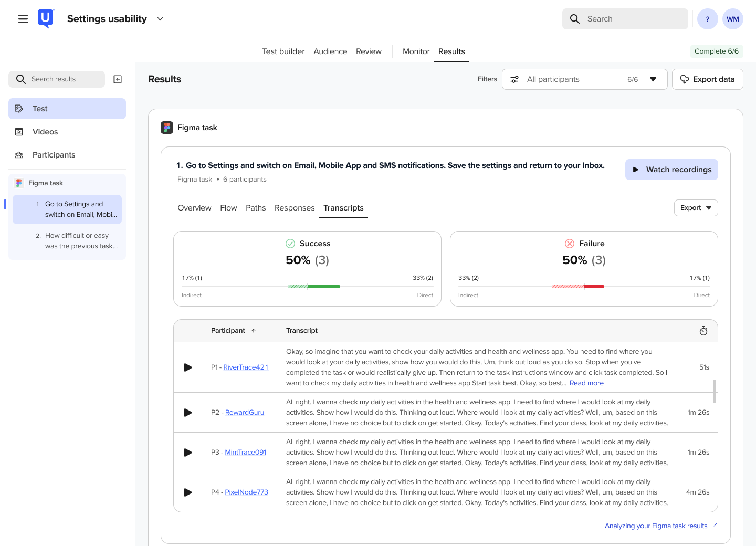Click the Export data button

coord(707,79)
